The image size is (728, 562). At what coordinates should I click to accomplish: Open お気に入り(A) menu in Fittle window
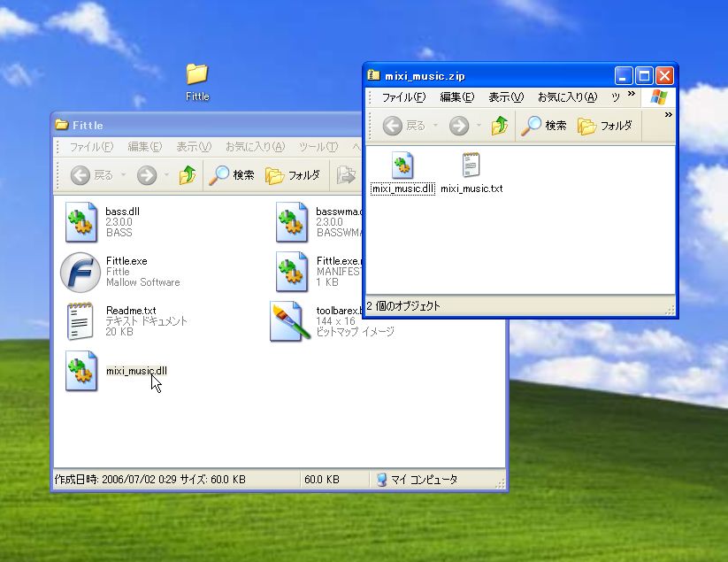255,147
